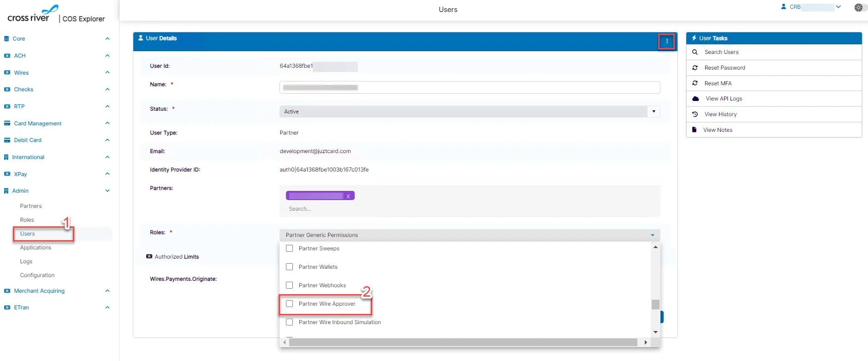Screen dimensions: 868x361
Task: Collapse the Roles dropdown Partner Generic Permissions
Action: pyautogui.click(x=470, y=235)
